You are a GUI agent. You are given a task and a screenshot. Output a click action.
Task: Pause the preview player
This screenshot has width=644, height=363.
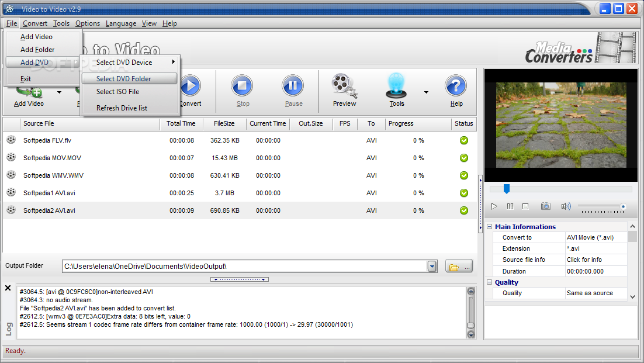coord(510,206)
